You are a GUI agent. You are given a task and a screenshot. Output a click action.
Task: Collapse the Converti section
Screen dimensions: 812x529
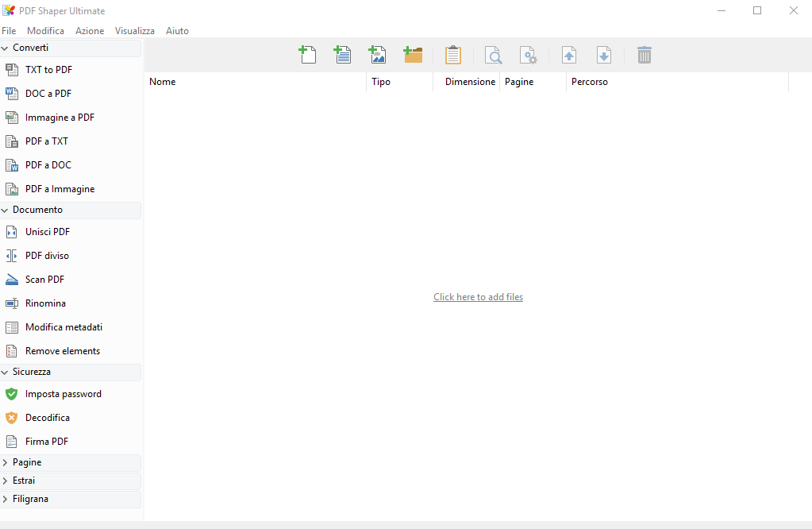click(x=5, y=48)
